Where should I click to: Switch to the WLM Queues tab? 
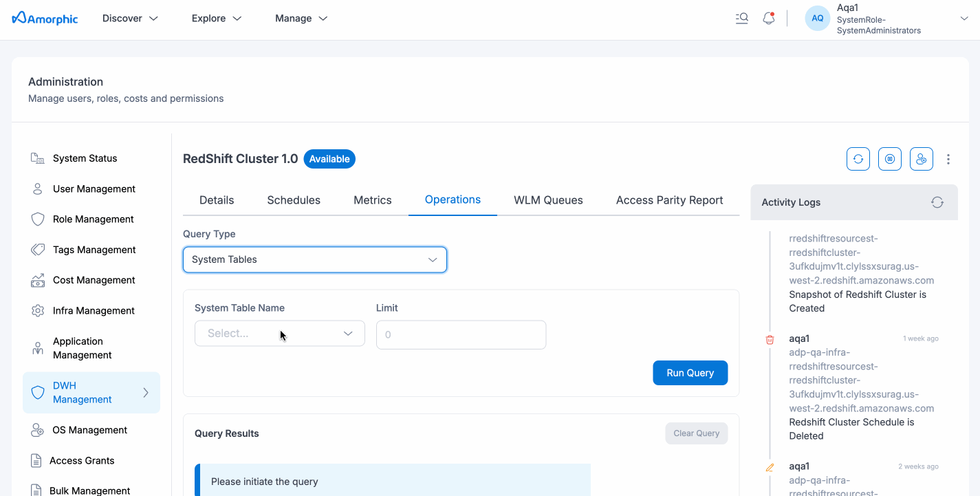coord(548,200)
